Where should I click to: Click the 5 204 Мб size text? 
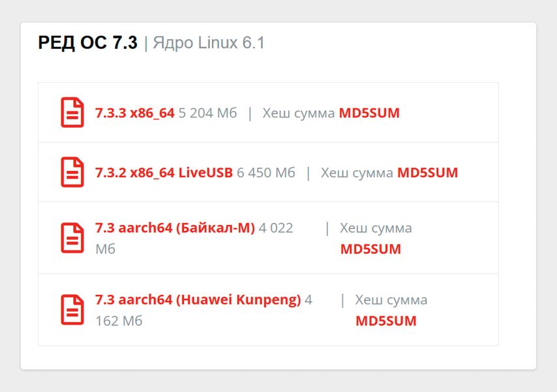(x=207, y=113)
